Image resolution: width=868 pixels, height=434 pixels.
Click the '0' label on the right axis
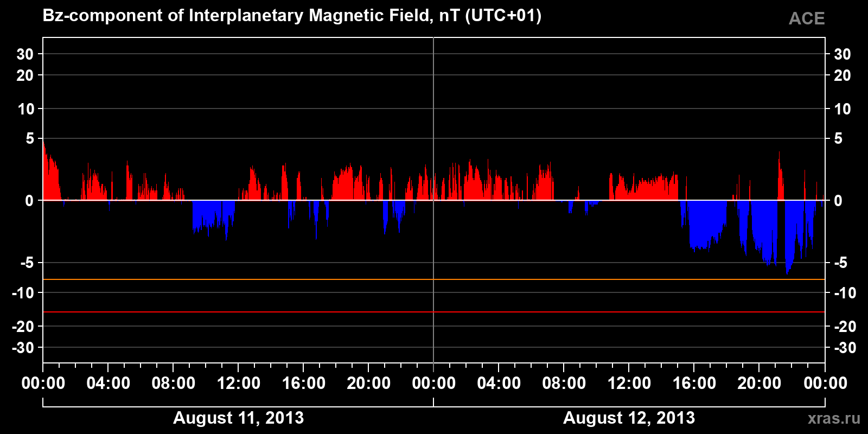(x=838, y=201)
